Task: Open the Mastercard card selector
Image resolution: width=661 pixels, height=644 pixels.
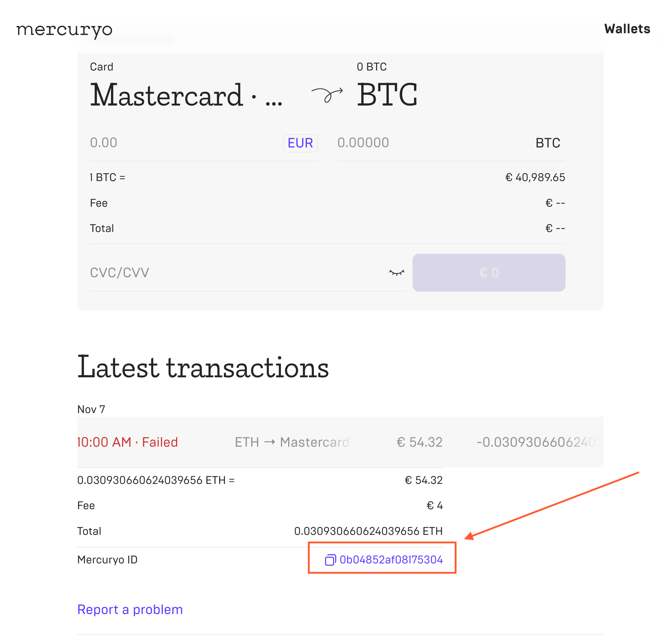Action: (x=186, y=95)
